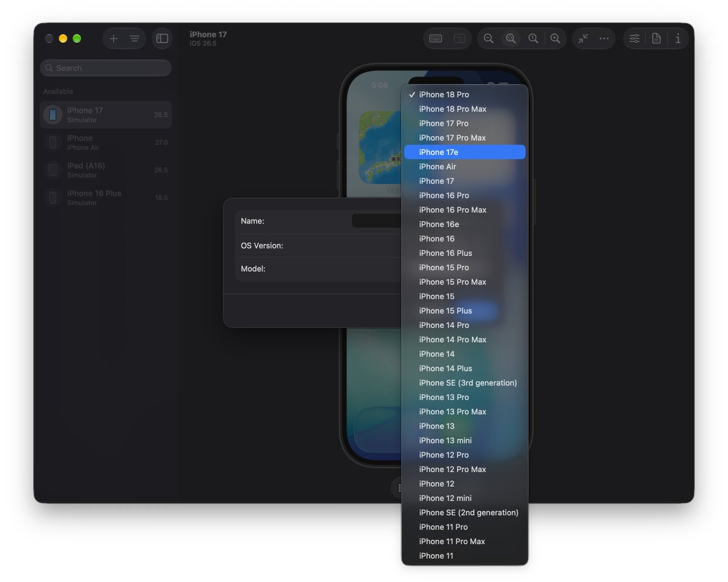Select iPhone Air device in sidebar
The image size is (728, 582).
(x=106, y=143)
